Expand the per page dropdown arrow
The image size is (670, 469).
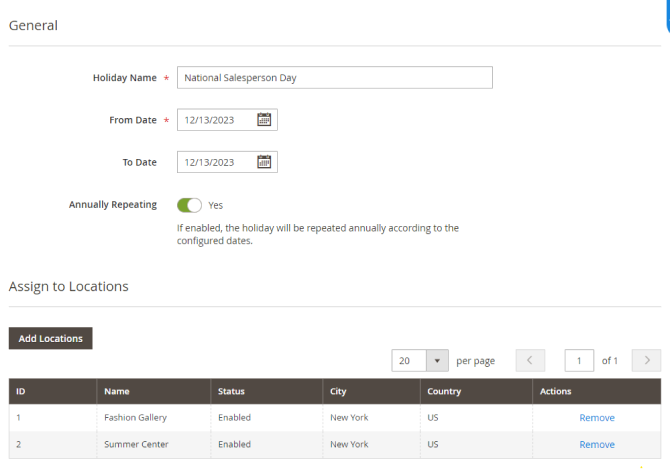pos(437,360)
